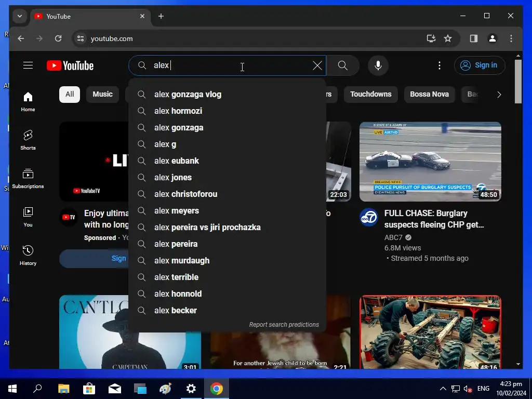532x399 pixels.
Task: Choose suggestion alex g
Action: [x=228, y=144]
